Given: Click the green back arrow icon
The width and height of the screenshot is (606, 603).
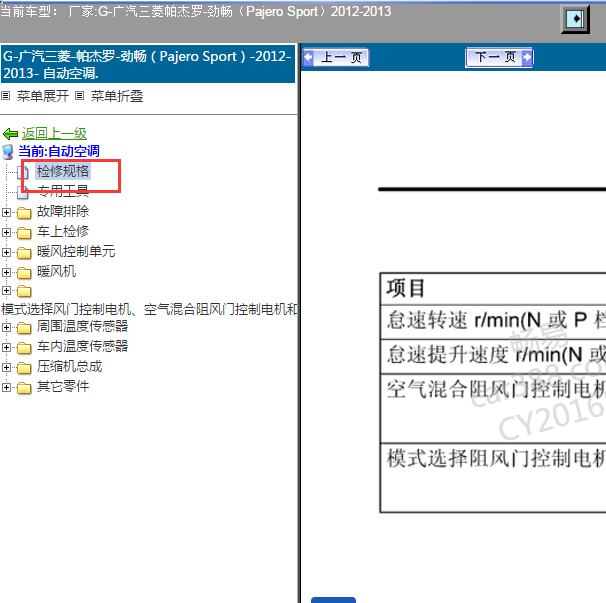Looking at the screenshot, I should [10, 134].
